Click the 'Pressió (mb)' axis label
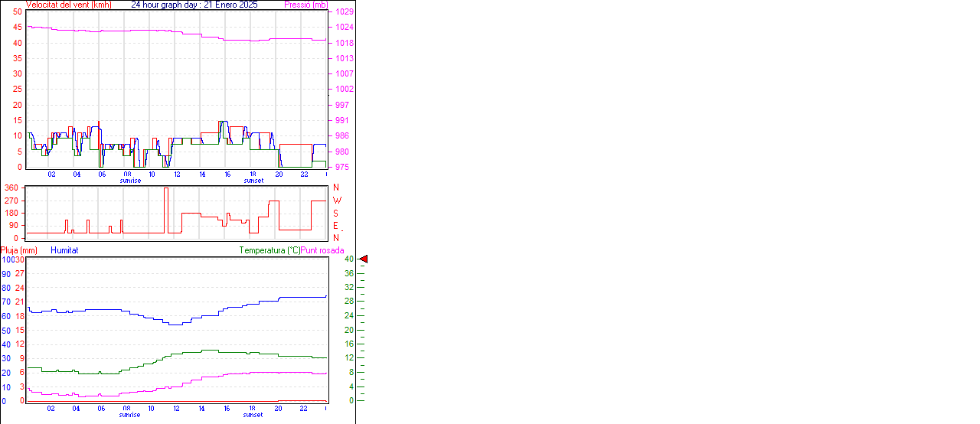 coord(305,5)
